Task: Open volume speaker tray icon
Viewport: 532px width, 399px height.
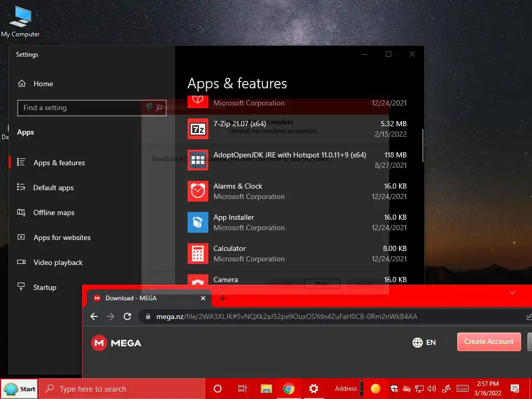Action: pos(432,389)
